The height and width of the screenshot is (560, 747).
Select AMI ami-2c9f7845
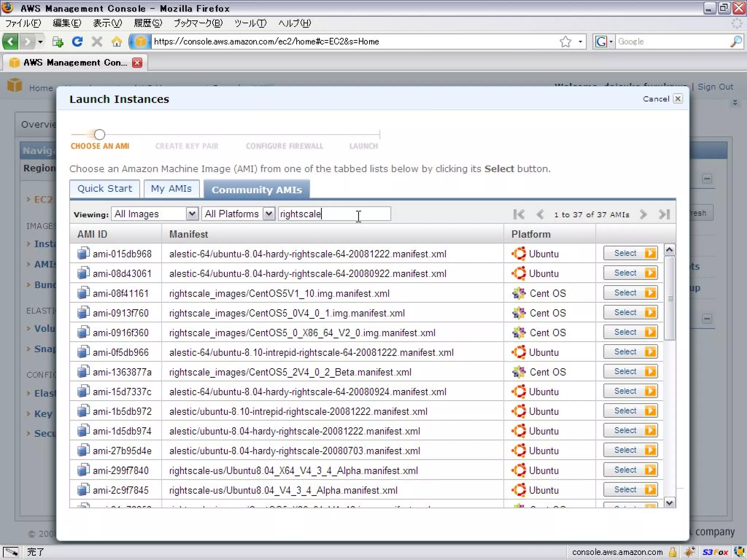click(x=631, y=489)
